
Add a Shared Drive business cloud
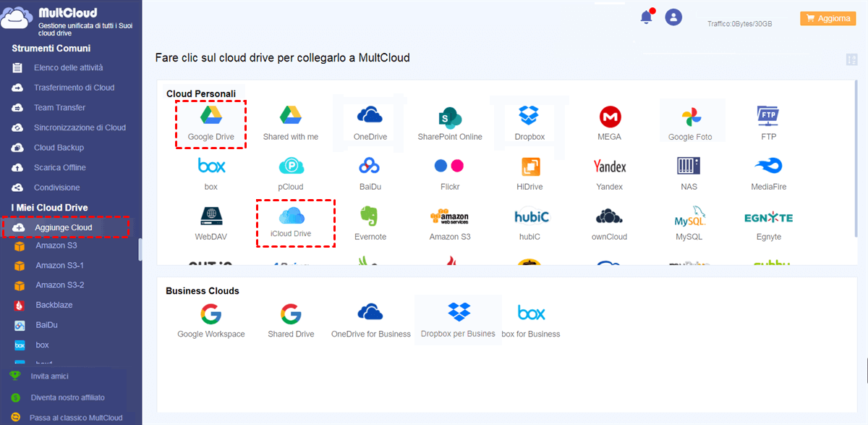[291, 314]
